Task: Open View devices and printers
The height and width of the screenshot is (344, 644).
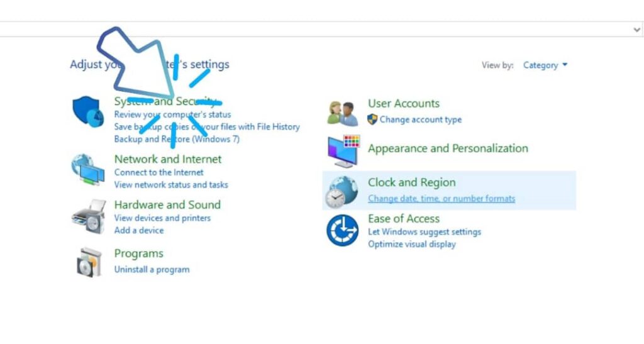Action: [162, 218]
